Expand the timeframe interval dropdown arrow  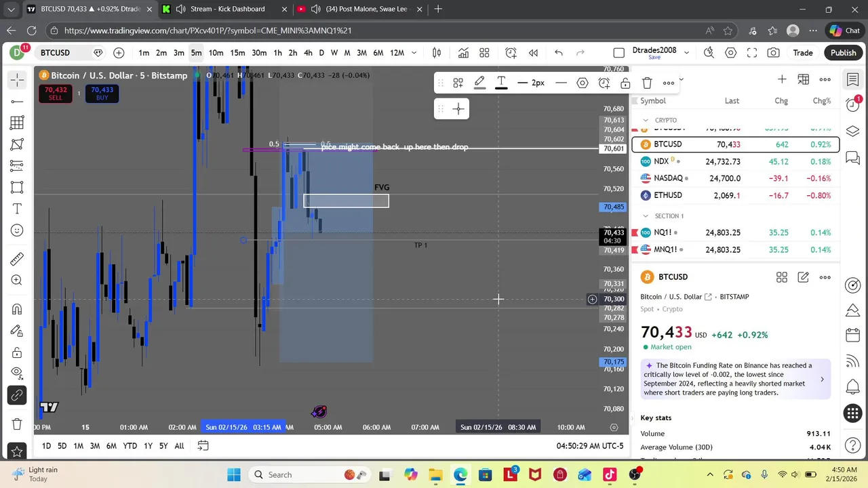pyautogui.click(x=414, y=53)
